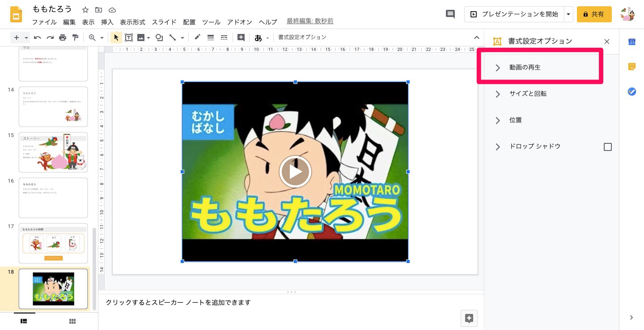Redo the last action

[x=50, y=38]
